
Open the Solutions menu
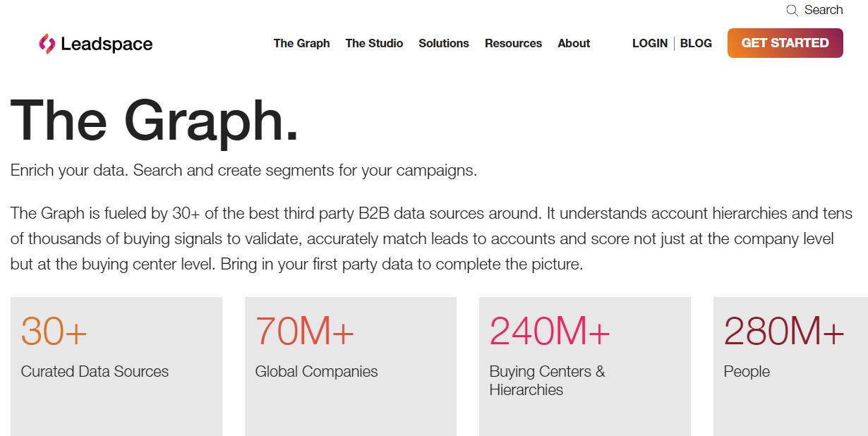pyautogui.click(x=444, y=43)
